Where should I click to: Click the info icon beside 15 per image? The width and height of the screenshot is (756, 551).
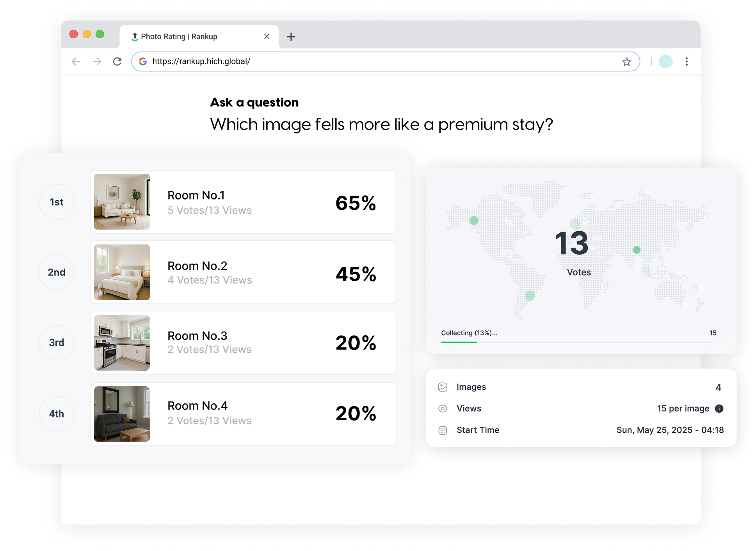click(719, 408)
